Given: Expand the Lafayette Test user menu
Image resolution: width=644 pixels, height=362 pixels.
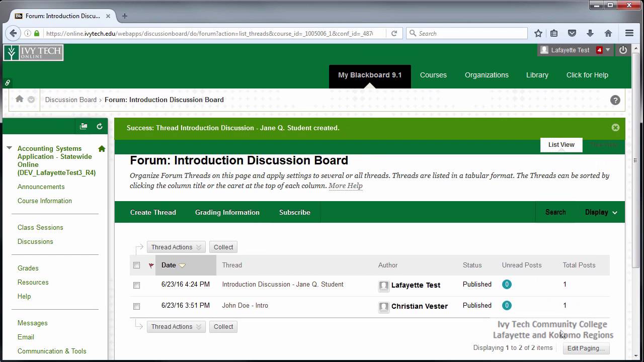Looking at the screenshot, I should [608, 50].
